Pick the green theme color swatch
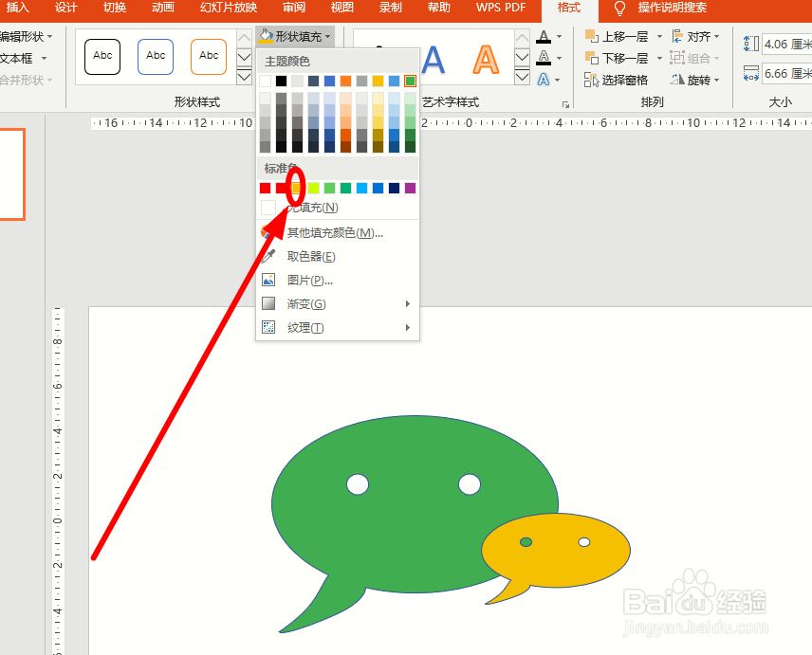 point(410,81)
